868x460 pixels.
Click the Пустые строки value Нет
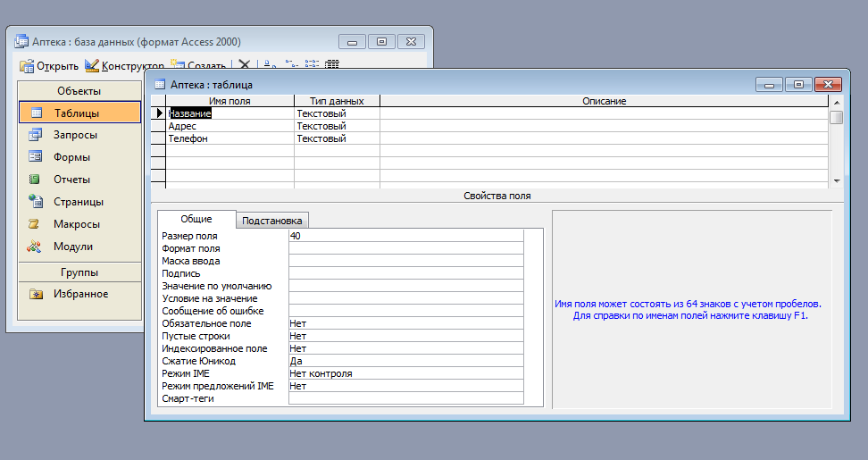click(x=405, y=336)
